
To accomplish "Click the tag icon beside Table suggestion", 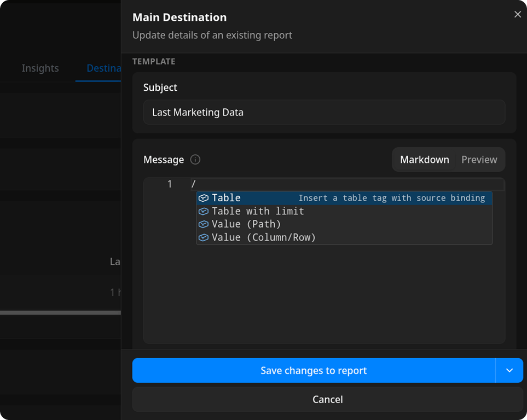I will coord(204,198).
